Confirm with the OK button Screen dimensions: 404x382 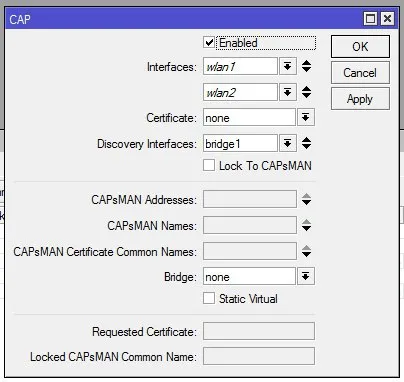(x=360, y=47)
